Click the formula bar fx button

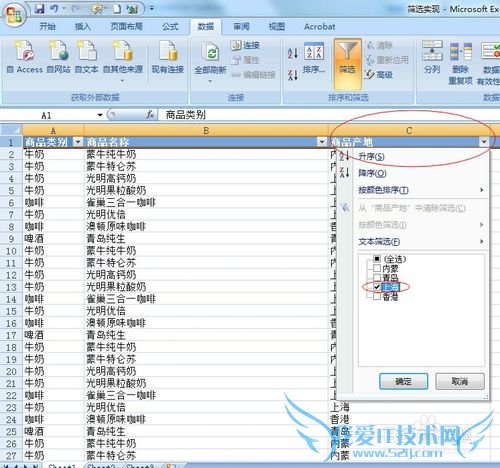150,115
